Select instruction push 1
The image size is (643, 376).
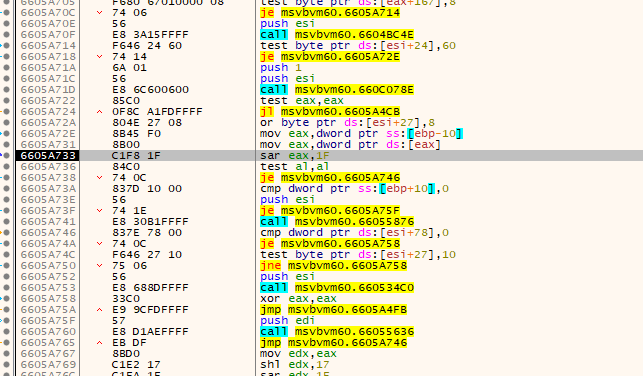click(281, 68)
